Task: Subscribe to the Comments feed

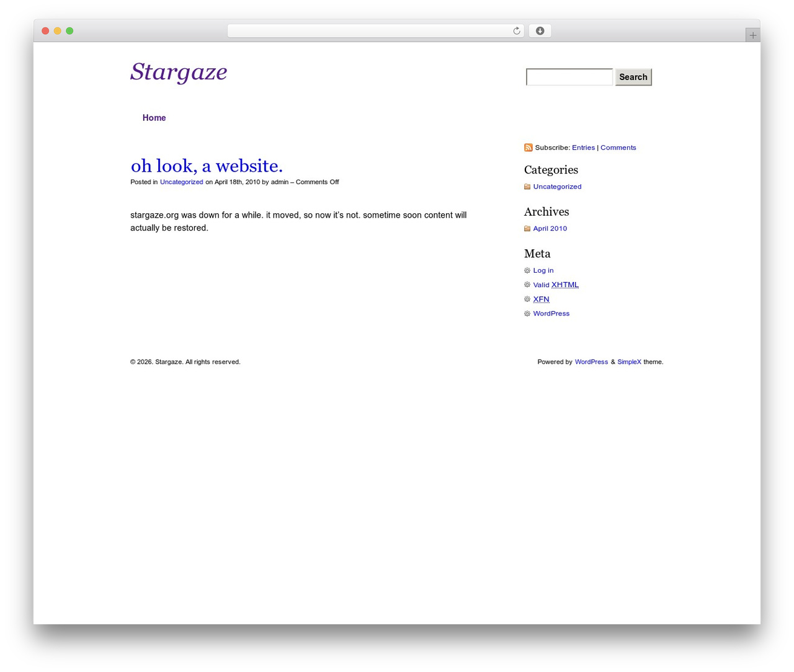Action: pyautogui.click(x=618, y=148)
